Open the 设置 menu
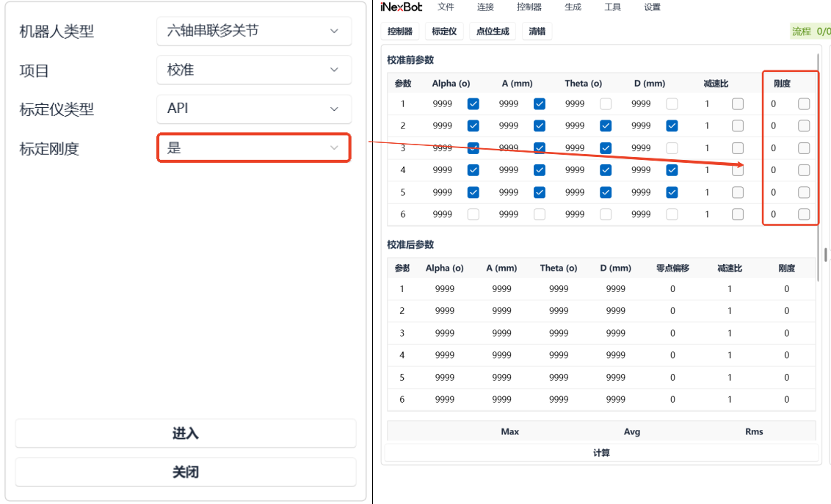The height and width of the screenshot is (504, 831). point(653,7)
